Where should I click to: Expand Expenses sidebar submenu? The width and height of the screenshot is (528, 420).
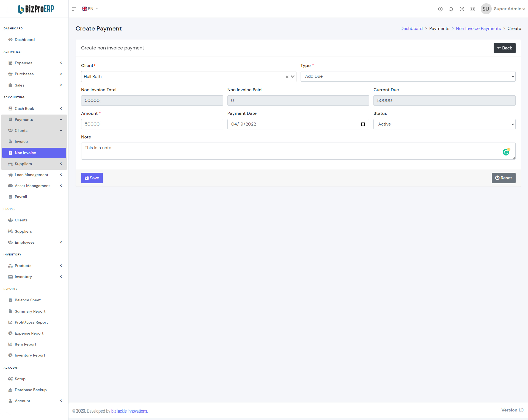34,63
